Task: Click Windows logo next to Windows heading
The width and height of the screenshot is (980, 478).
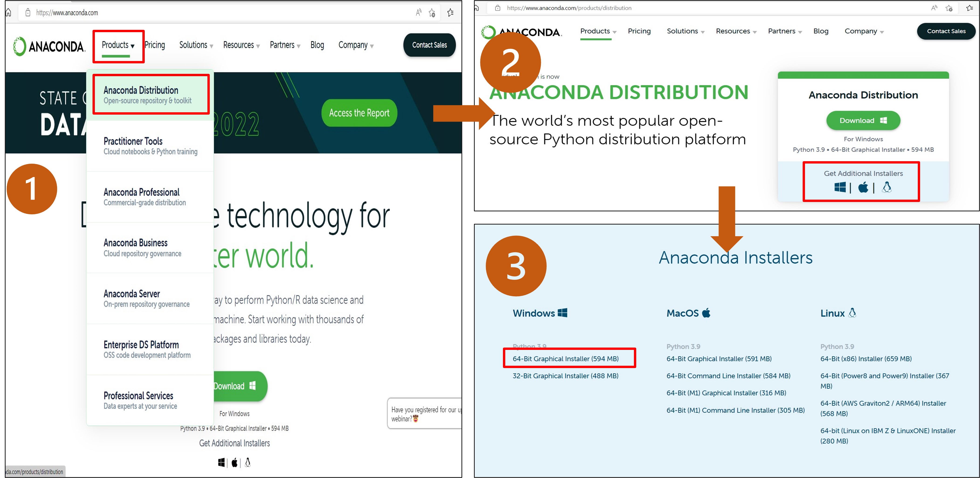Action: [562, 313]
